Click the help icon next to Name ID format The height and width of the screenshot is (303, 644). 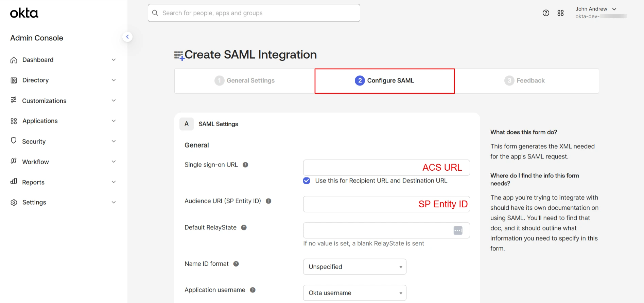coord(236,264)
